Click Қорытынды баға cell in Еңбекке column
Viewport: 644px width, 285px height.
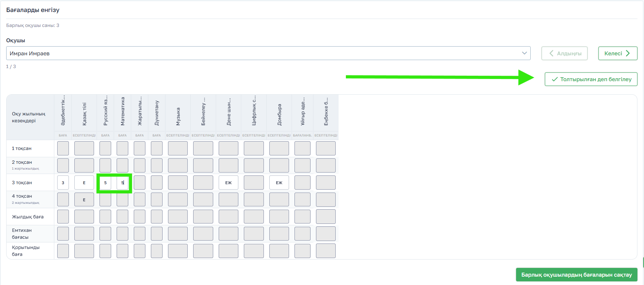click(x=326, y=251)
